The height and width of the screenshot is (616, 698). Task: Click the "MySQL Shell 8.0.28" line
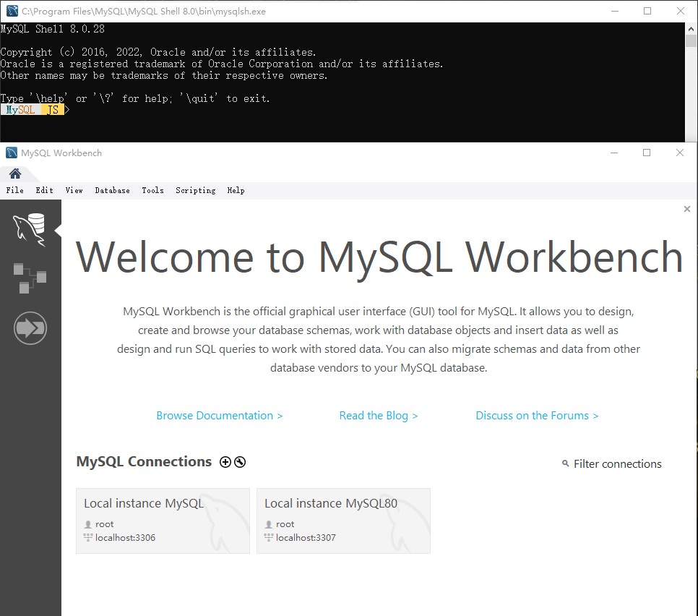53,29
